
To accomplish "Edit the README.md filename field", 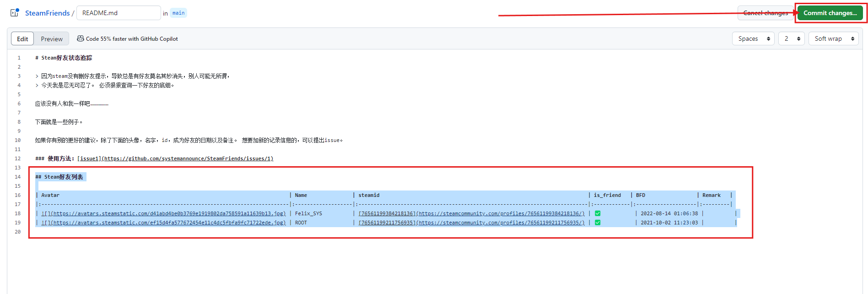I will click(119, 13).
